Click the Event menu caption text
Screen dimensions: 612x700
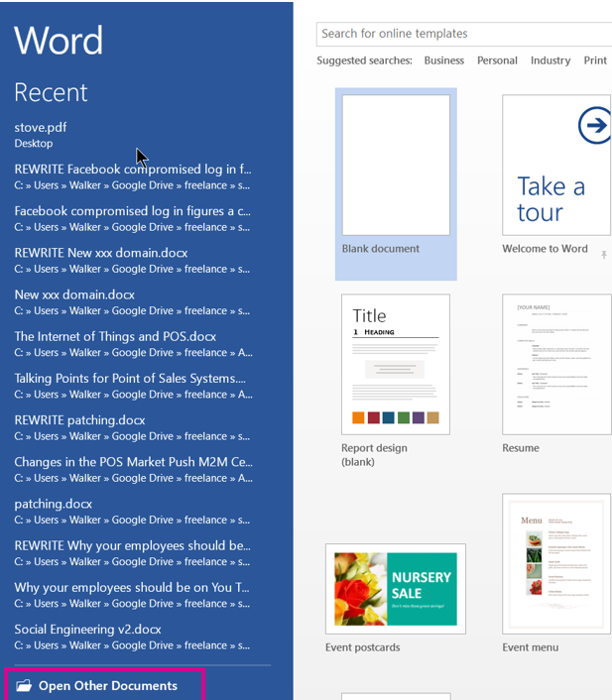click(x=531, y=647)
